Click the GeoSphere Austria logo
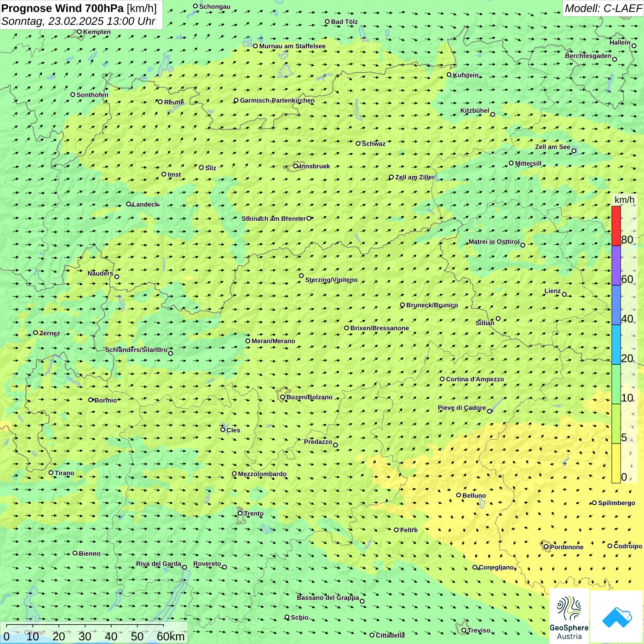This screenshot has width=644, height=644. 569,616
